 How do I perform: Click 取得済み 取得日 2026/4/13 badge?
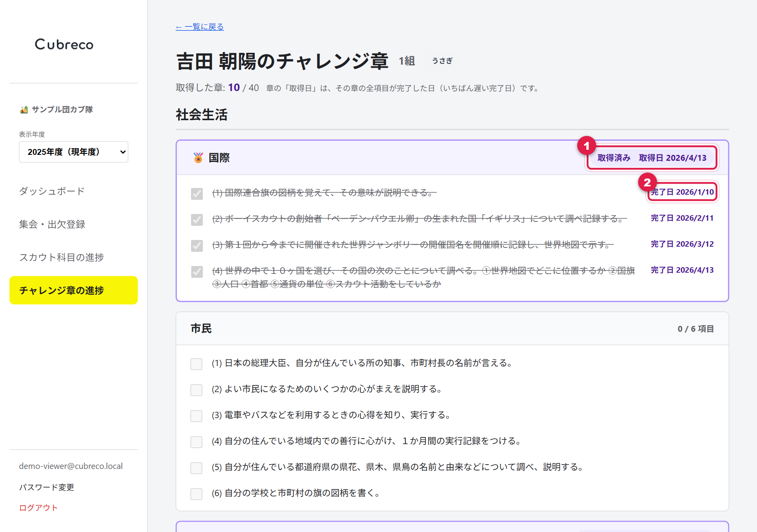pyautogui.click(x=652, y=158)
